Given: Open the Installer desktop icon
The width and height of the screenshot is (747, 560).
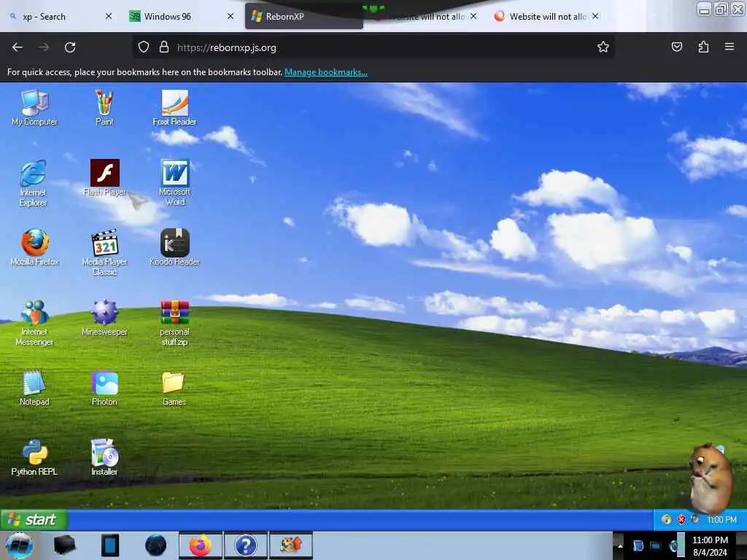Looking at the screenshot, I should [104, 458].
